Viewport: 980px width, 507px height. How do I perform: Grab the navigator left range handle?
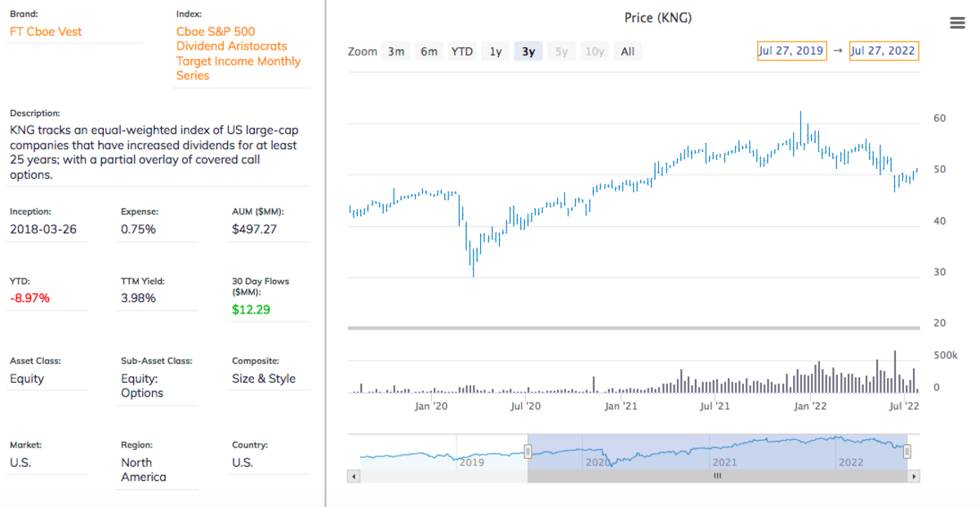[x=528, y=451]
